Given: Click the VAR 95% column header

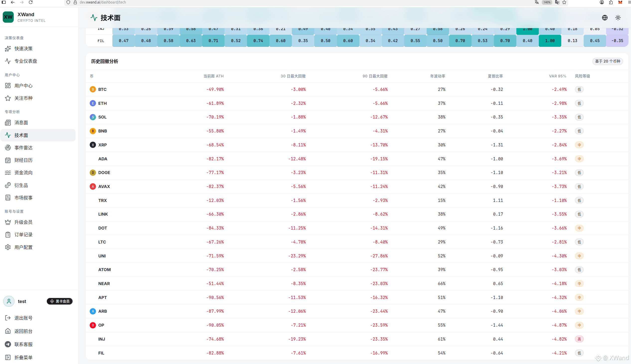Looking at the screenshot, I should [x=558, y=76].
